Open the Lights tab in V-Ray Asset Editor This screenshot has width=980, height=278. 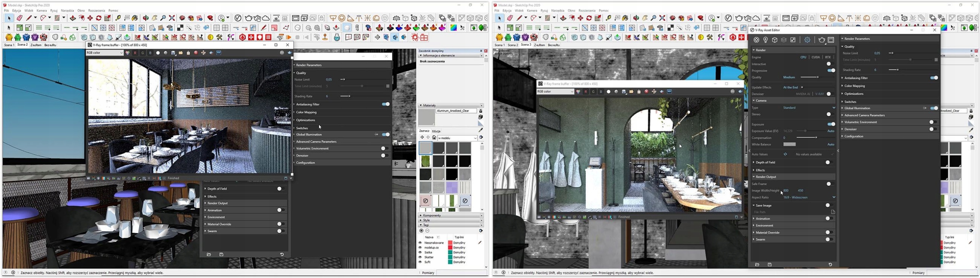click(x=765, y=40)
